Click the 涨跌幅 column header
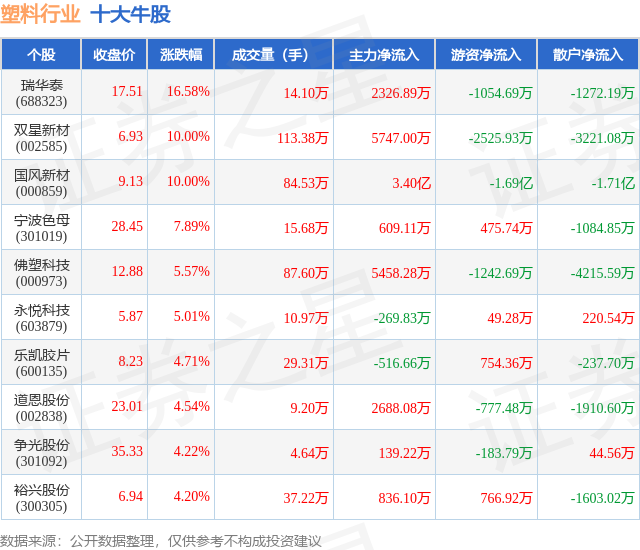Viewport: 640px width, 550px height. pyautogui.click(x=181, y=55)
